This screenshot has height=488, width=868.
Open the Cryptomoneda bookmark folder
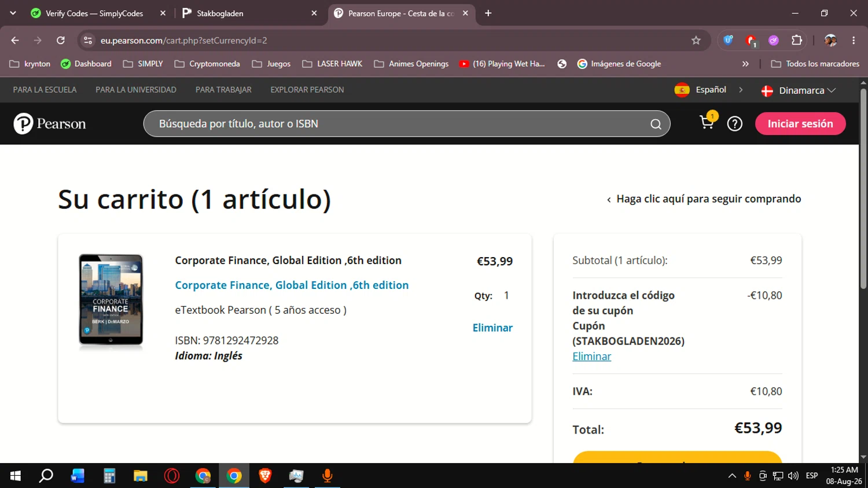(x=207, y=64)
